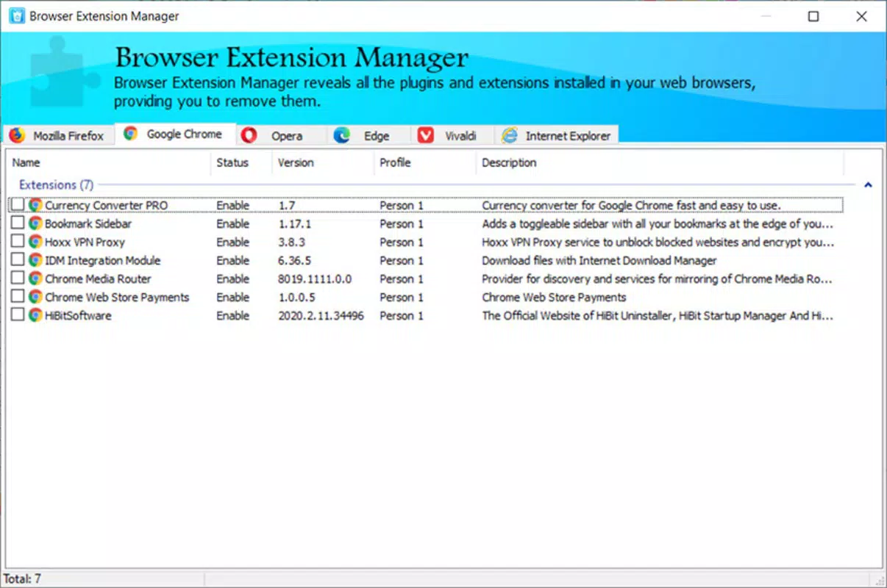Click the Chrome icon beside Currency Converter PRO
The width and height of the screenshot is (887, 588).
point(35,205)
